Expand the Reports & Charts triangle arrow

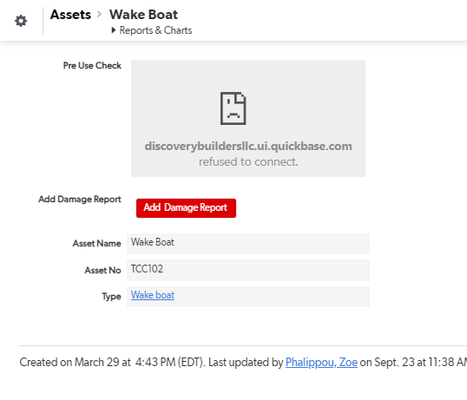pyautogui.click(x=113, y=30)
